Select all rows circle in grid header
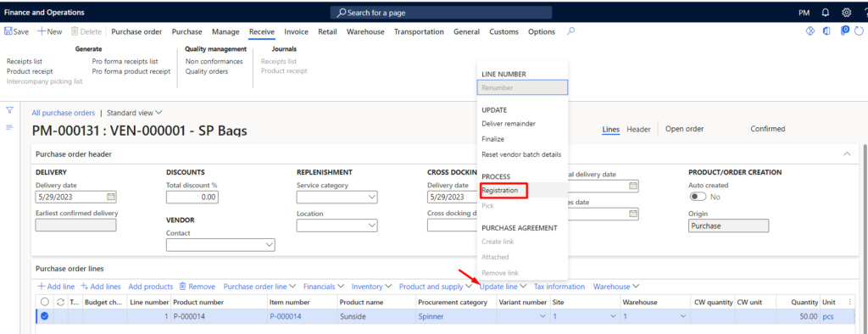 pyautogui.click(x=44, y=302)
